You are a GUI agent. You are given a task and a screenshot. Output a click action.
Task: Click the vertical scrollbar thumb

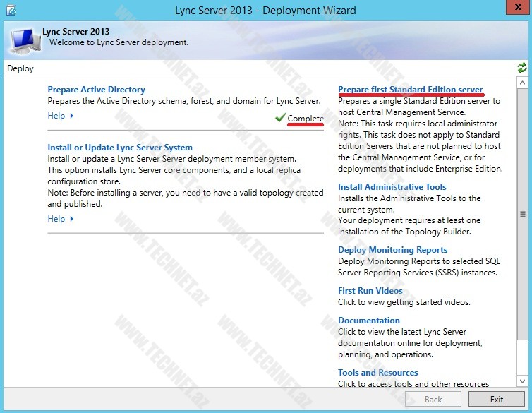tap(522, 215)
